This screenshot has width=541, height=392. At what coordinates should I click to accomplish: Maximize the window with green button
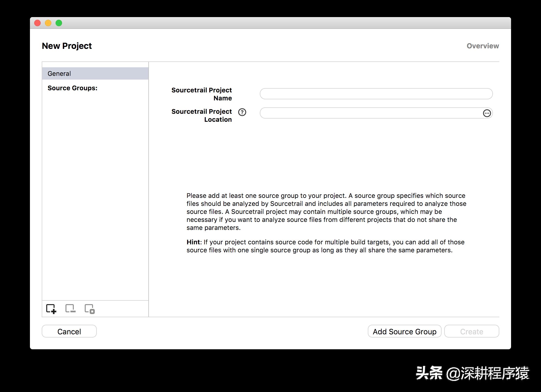tap(59, 23)
